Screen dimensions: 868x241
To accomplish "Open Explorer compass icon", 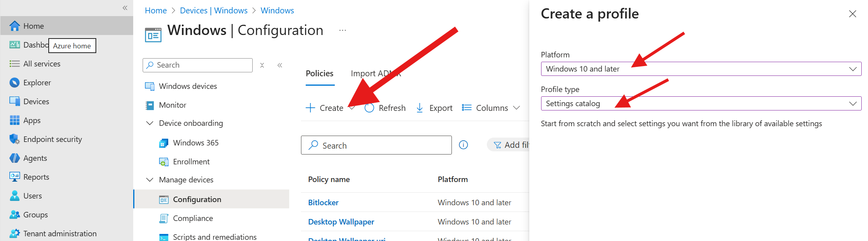I will click(15, 83).
